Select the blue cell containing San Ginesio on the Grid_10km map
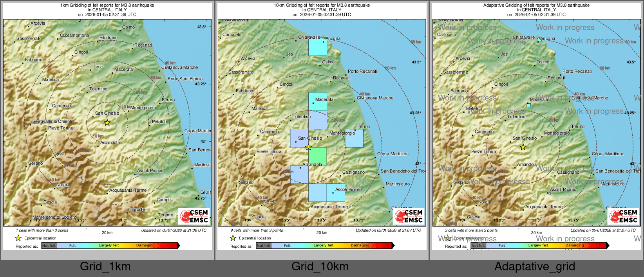The width and height of the screenshot is (644, 277). [299, 138]
